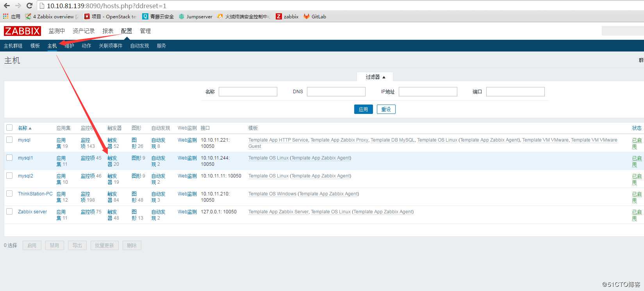Open the 管理 menu
Viewport: 644px width, 291px height.
[145, 31]
